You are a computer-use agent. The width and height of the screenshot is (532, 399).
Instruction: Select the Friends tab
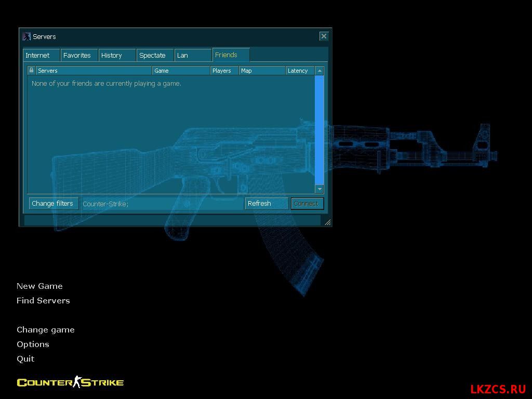[x=231, y=55]
